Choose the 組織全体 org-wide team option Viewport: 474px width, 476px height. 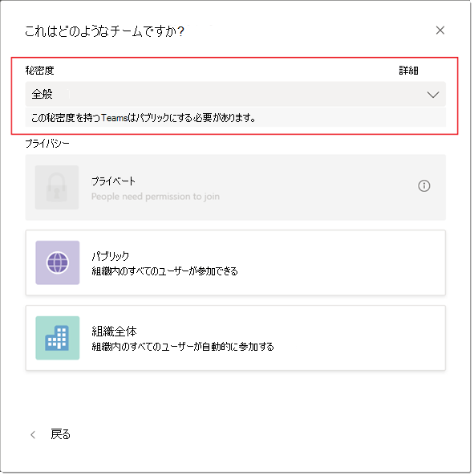pos(235,338)
